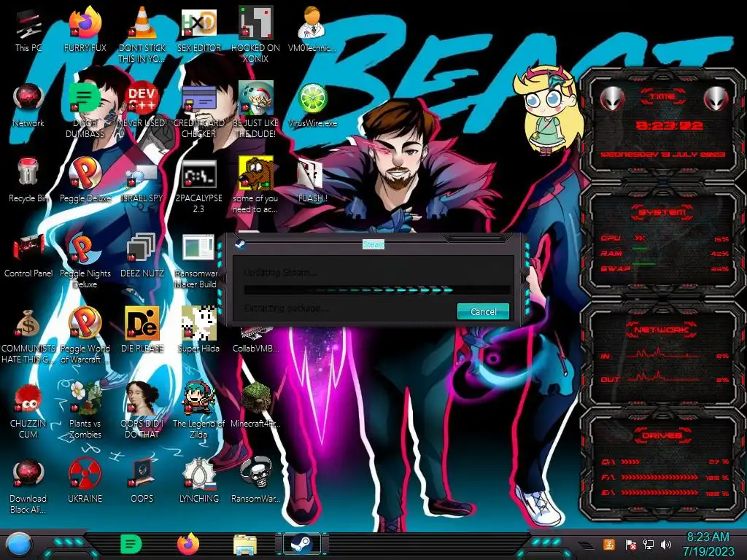The height and width of the screenshot is (560, 747).
Task: Select the DEEZ NUTZ shortcut
Action: (x=142, y=256)
